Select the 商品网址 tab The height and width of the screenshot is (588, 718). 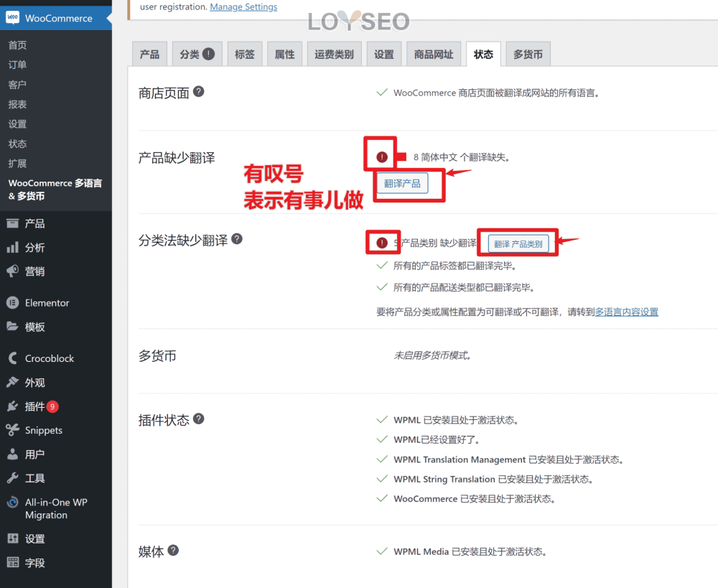tap(434, 54)
